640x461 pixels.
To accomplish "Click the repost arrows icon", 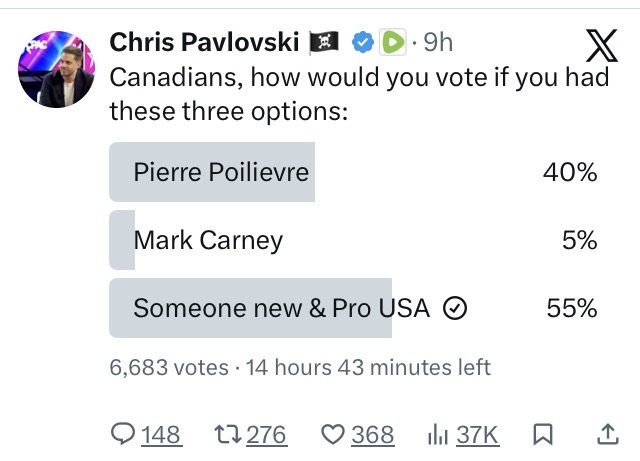I will point(226,434).
